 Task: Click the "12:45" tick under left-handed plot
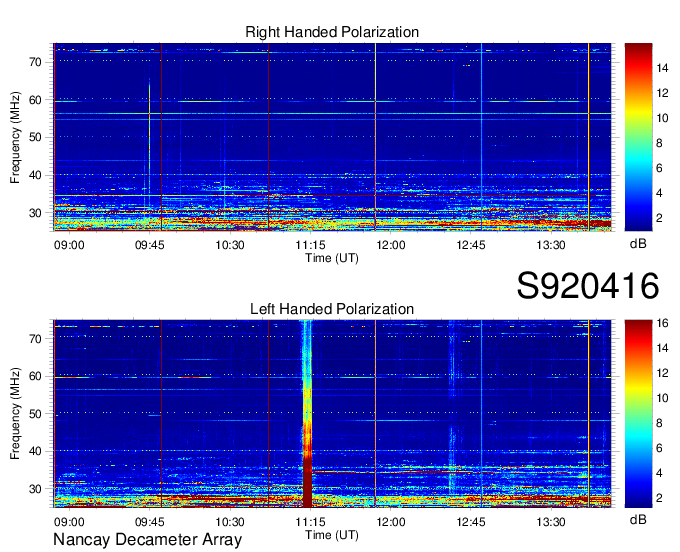tap(471, 522)
